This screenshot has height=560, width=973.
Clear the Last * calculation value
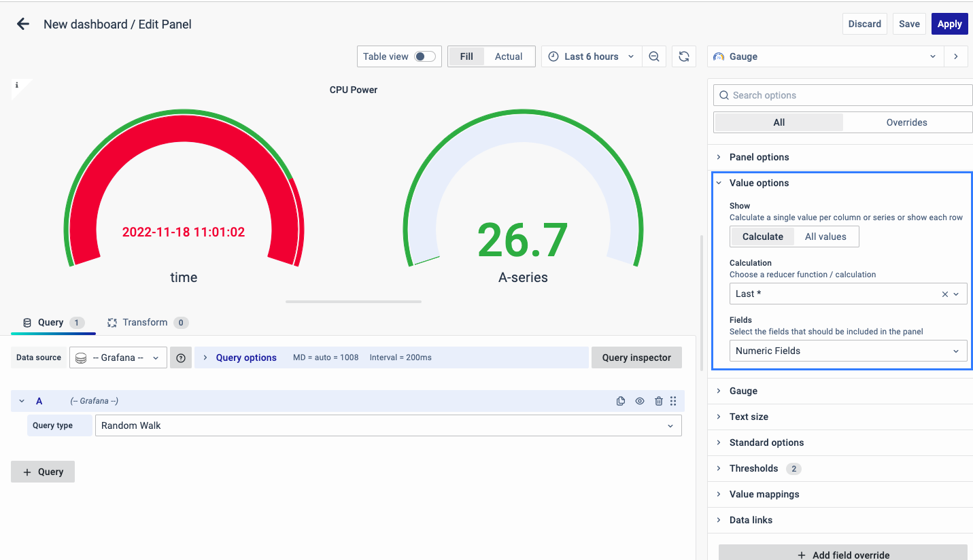[x=944, y=294]
